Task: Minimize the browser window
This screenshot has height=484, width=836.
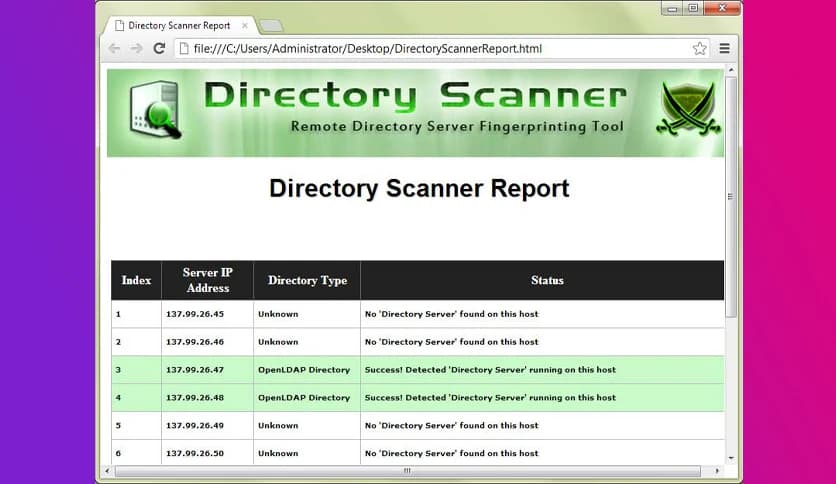Action: click(x=672, y=8)
